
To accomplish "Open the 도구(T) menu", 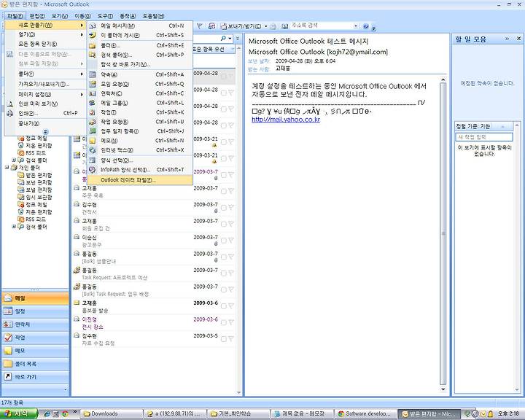I will click(105, 16).
